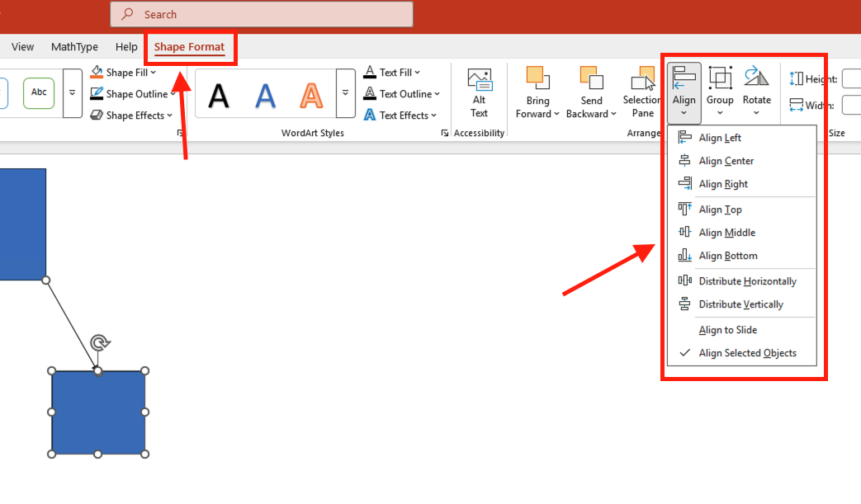
Task: Click the rotation handle above the square
Action: tap(99, 343)
